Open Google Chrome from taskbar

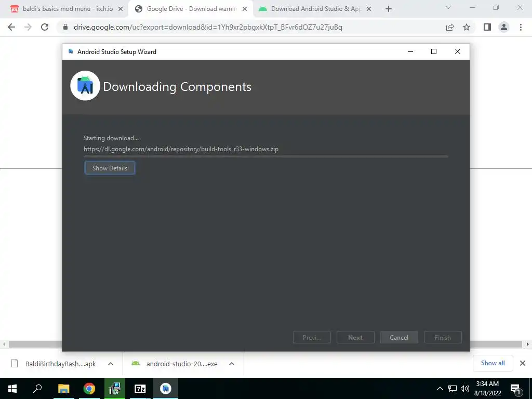point(89,389)
